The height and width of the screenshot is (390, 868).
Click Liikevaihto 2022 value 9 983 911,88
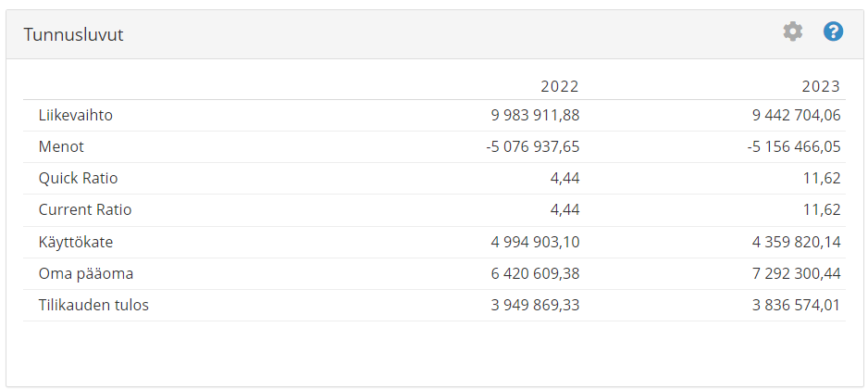click(535, 115)
